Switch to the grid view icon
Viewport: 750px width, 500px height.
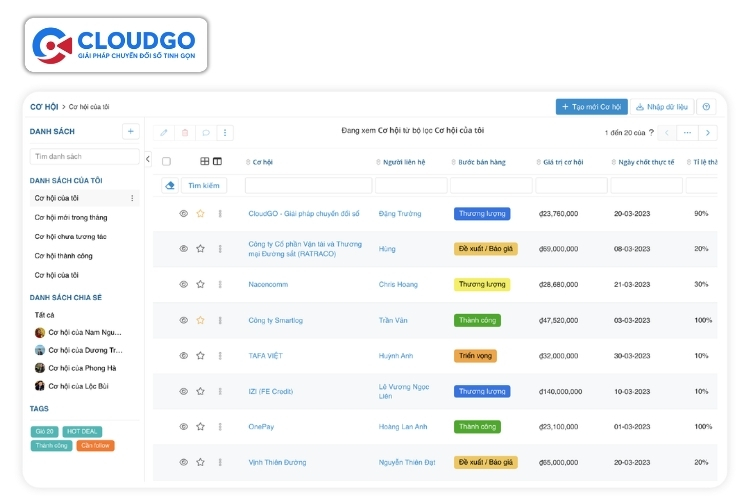pyautogui.click(x=205, y=161)
